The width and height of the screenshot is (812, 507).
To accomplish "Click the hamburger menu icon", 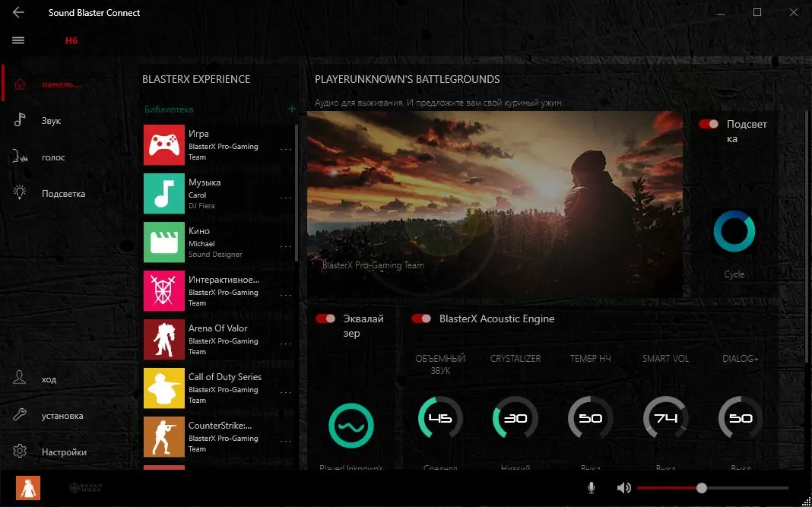I will 18,40.
